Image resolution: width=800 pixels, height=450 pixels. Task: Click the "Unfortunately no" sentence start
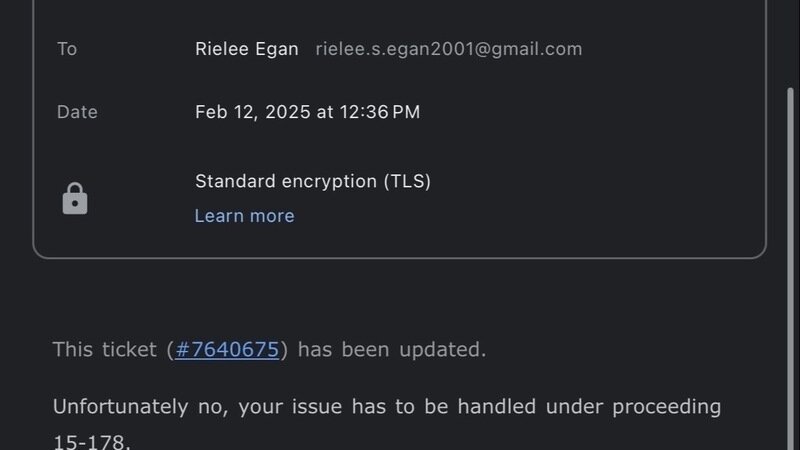pos(120,407)
